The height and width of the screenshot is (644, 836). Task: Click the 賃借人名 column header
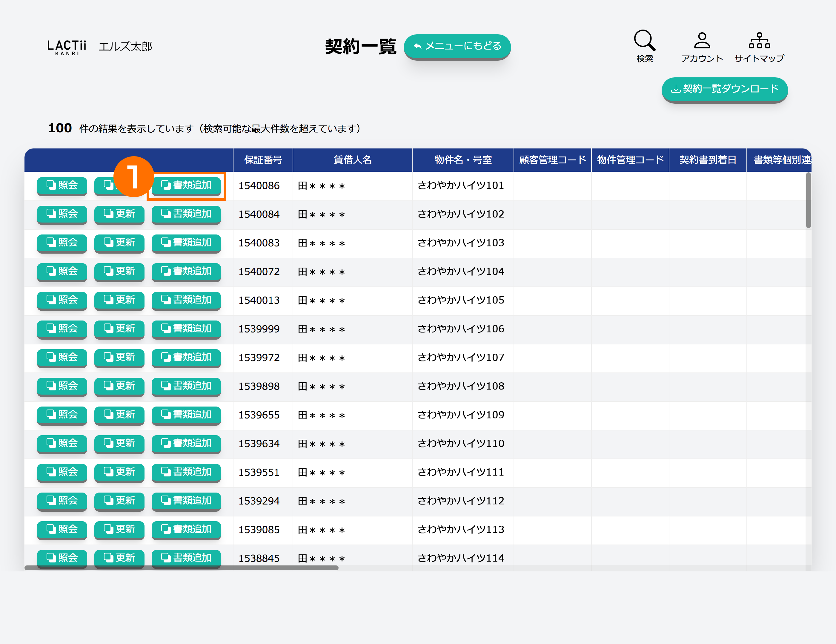[x=352, y=160]
